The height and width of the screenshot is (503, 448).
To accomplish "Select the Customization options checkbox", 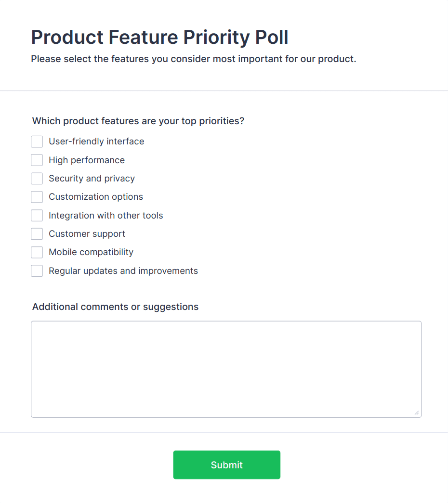I will 37,197.
